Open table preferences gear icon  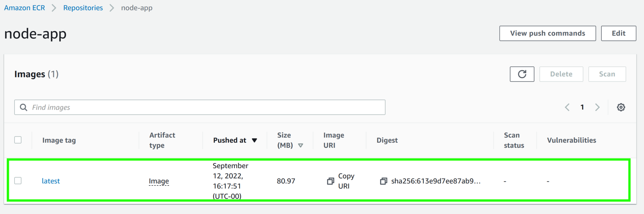click(621, 107)
